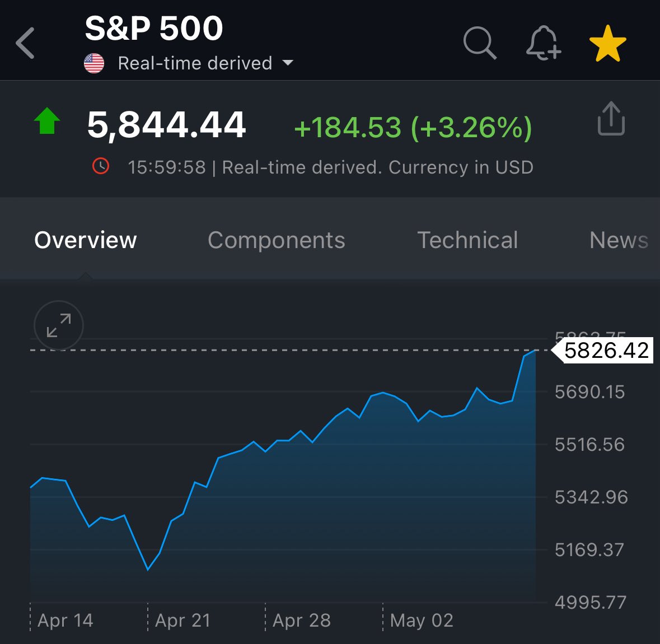The width and height of the screenshot is (660, 644).
Task: Tap the green up arrow indicator
Action: click(x=47, y=121)
